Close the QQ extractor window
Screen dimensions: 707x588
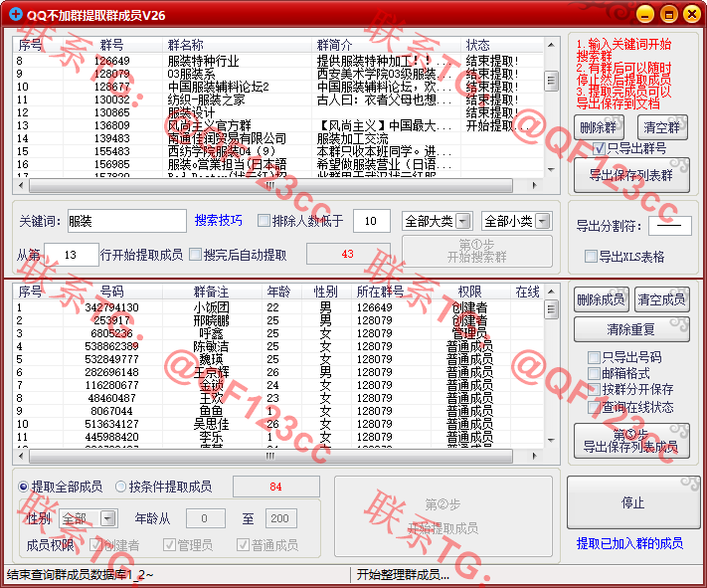(692, 14)
